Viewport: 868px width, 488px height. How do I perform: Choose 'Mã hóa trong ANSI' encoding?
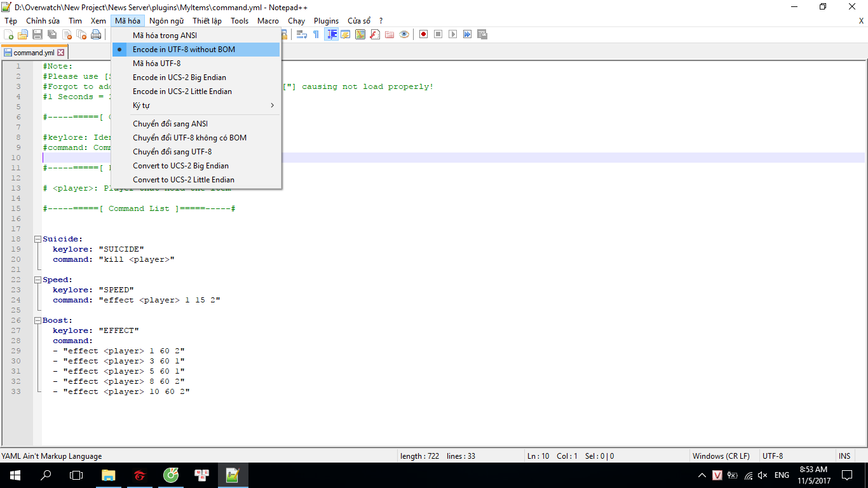point(196,36)
